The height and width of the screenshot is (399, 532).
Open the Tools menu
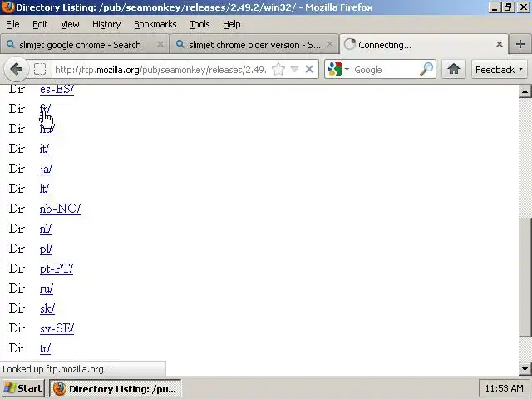[199, 24]
